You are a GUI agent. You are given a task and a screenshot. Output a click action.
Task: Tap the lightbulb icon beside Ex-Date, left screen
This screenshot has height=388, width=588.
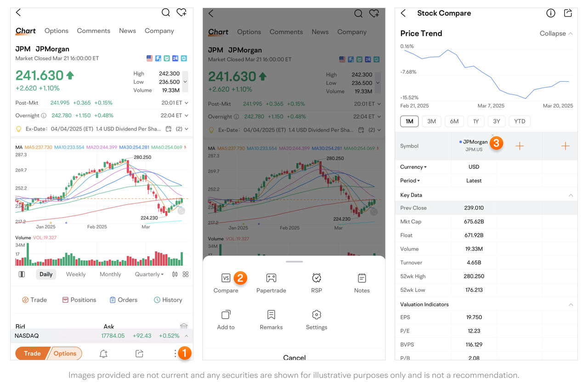click(x=19, y=129)
